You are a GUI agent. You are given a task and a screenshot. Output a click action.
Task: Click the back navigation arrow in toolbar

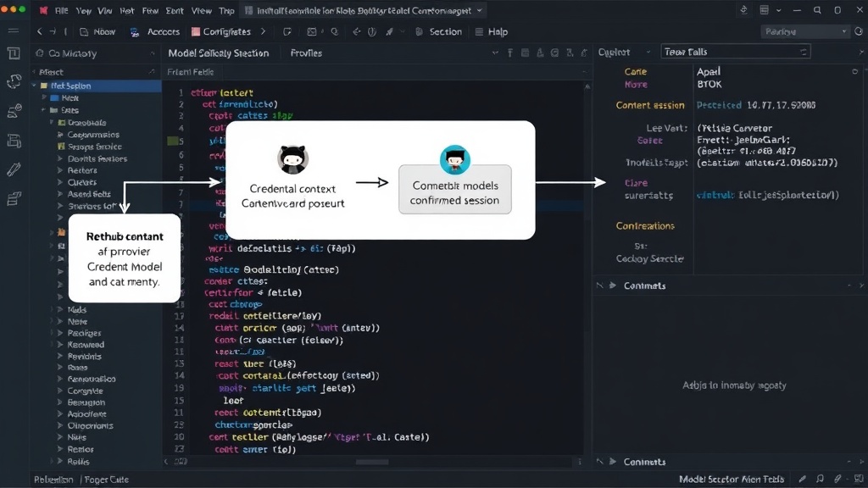click(39, 31)
